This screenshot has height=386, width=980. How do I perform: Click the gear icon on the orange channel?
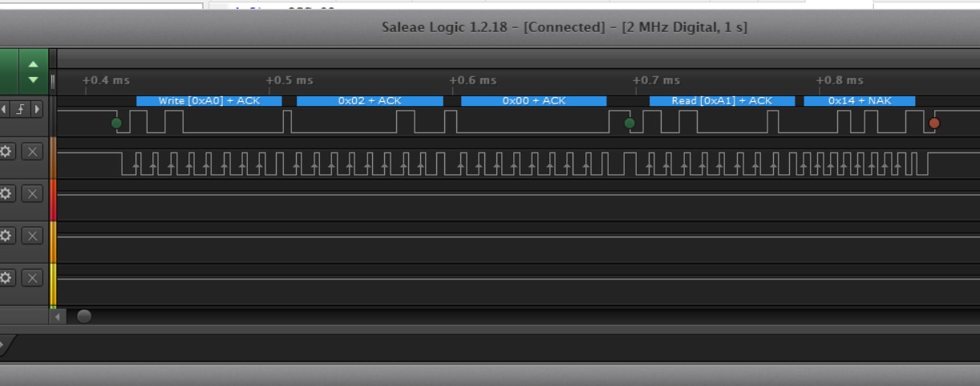click(6, 235)
